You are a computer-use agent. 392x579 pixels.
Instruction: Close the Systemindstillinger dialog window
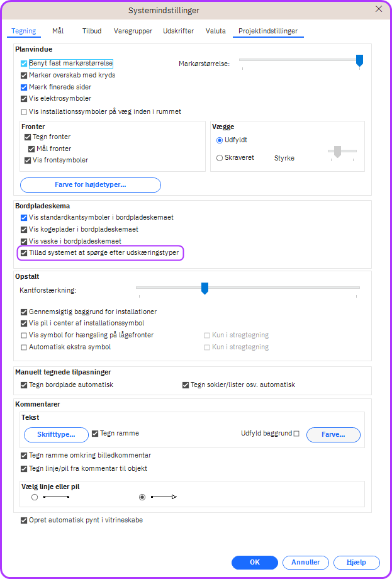tap(379, 9)
